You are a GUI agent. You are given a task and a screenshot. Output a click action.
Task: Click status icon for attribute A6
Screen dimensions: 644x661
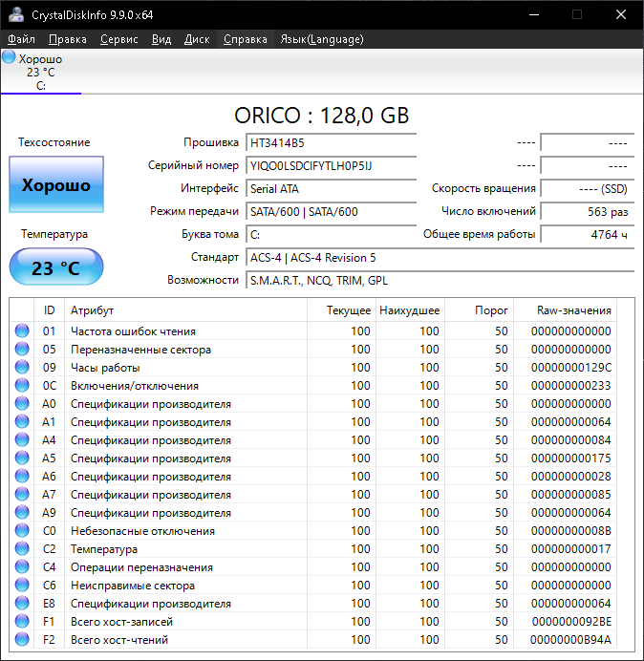22,476
